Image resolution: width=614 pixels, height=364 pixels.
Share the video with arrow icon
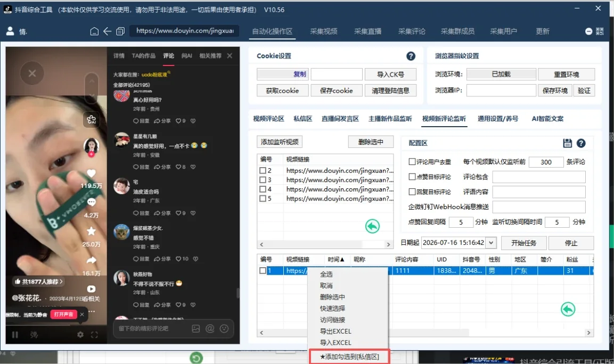91,260
